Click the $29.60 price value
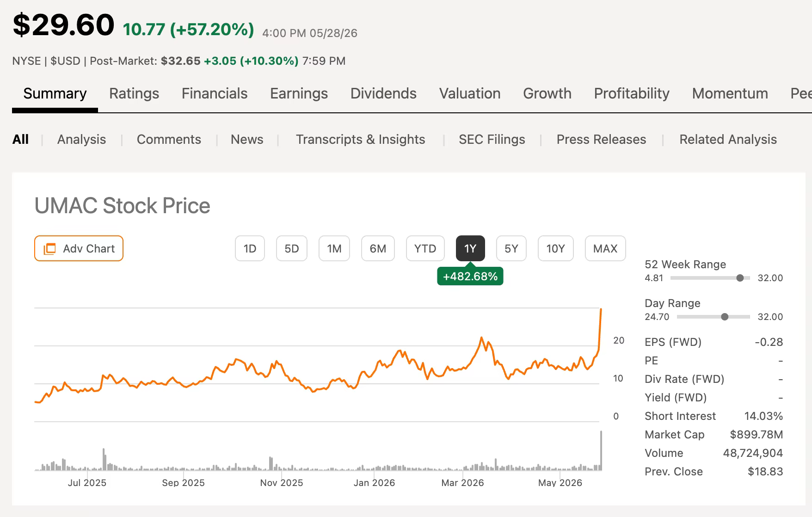The width and height of the screenshot is (812, 517). coord(63,25)
